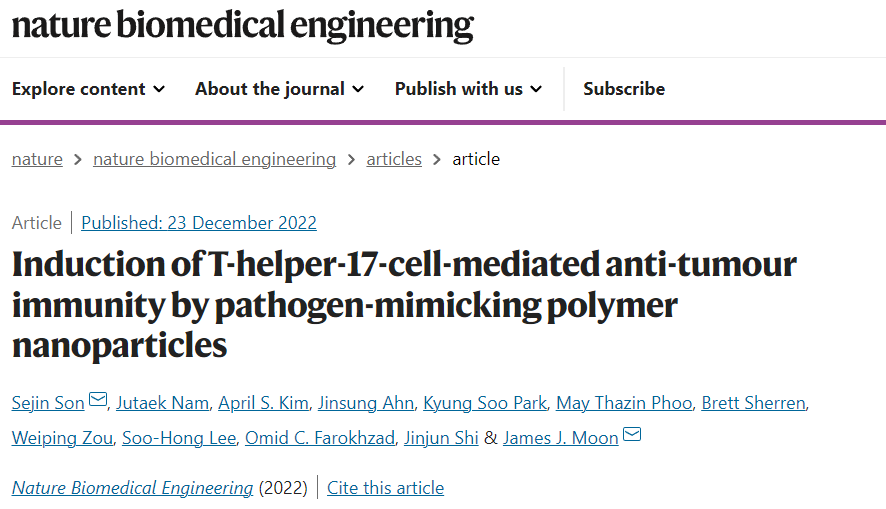This screenshot has width=886, height=509.
Task: Open author Jinjun Shi's link
Action: coord(441,438)
